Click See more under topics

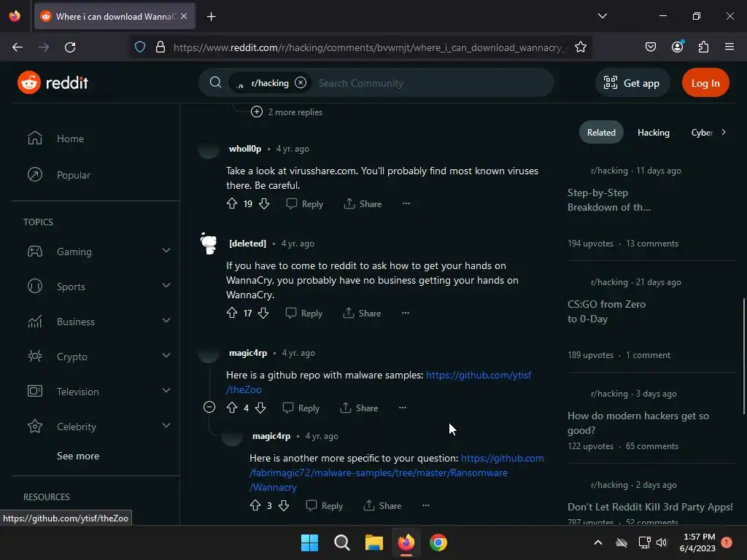pos(78,456)
